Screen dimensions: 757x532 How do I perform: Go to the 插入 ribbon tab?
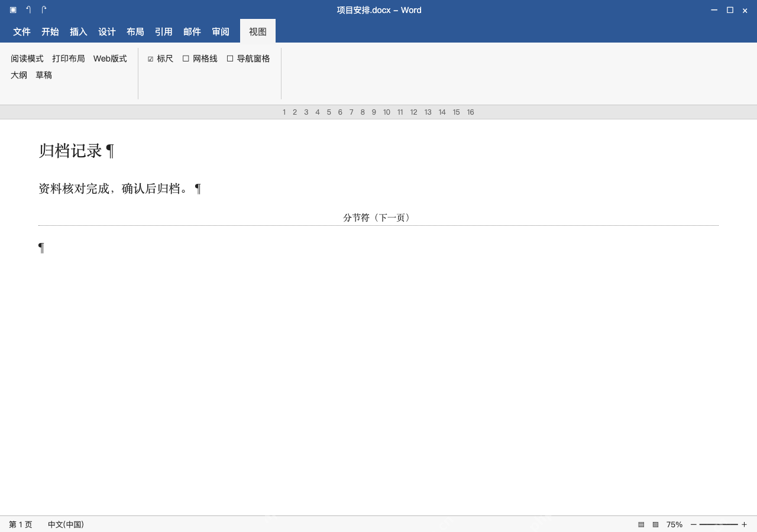(79, 32)
